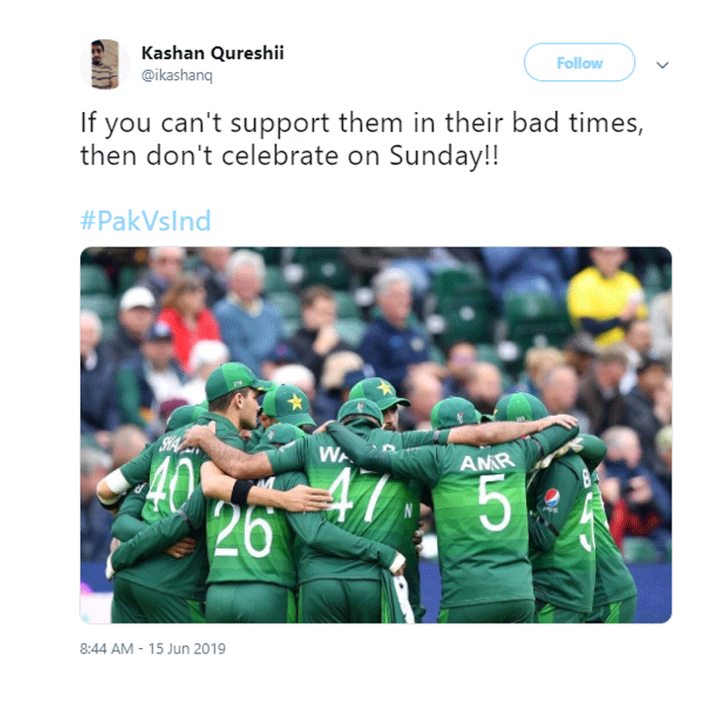Click the Pepsi logo on the player's sleeve
The image size is (728, 728).
pyautogui.click(x=551, y=498)
